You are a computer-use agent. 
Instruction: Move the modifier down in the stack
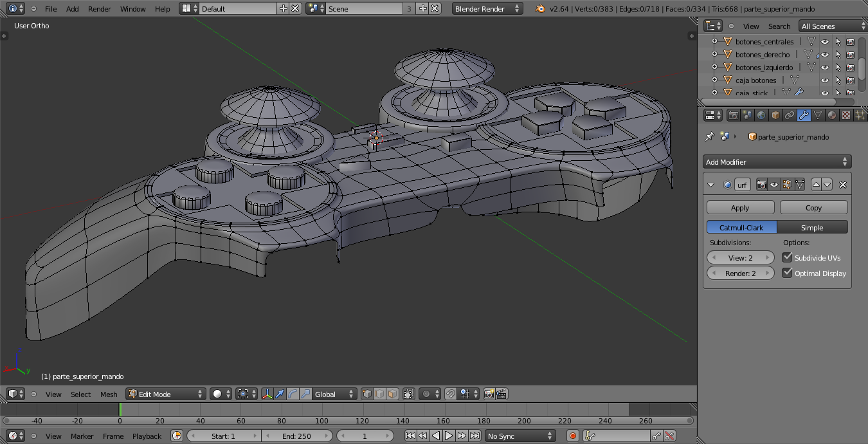827,185
